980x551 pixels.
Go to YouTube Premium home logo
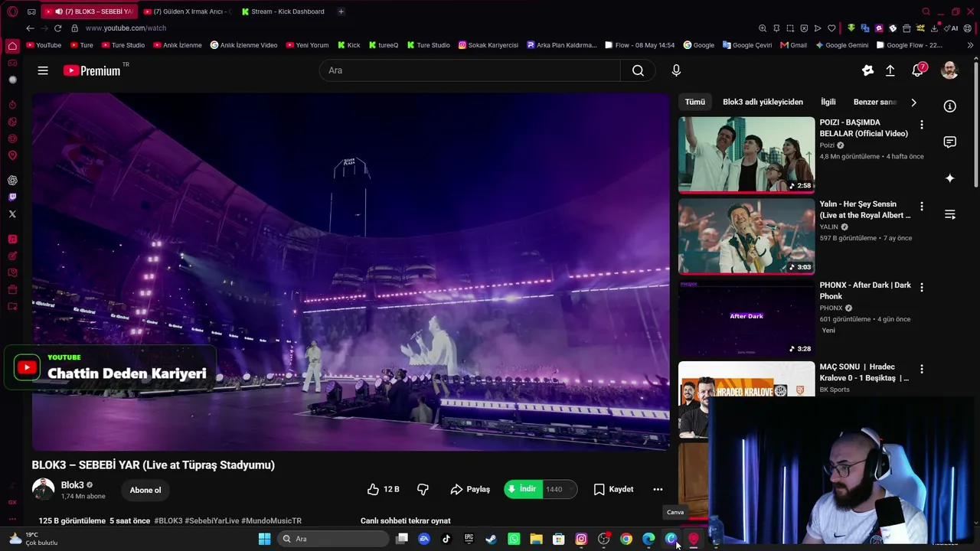tap(92, 70)
